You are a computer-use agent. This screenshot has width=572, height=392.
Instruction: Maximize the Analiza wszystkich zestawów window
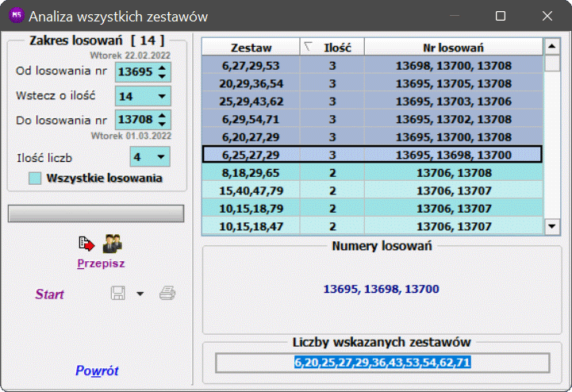click(x=501, y=16)
